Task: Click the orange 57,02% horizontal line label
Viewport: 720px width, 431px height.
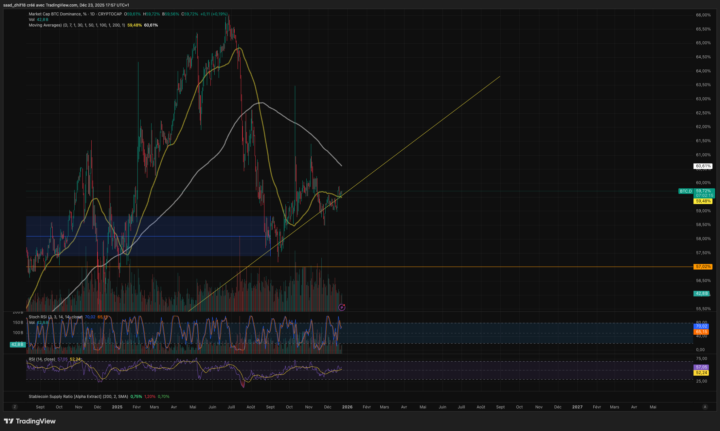Action: tap(703, 267)
